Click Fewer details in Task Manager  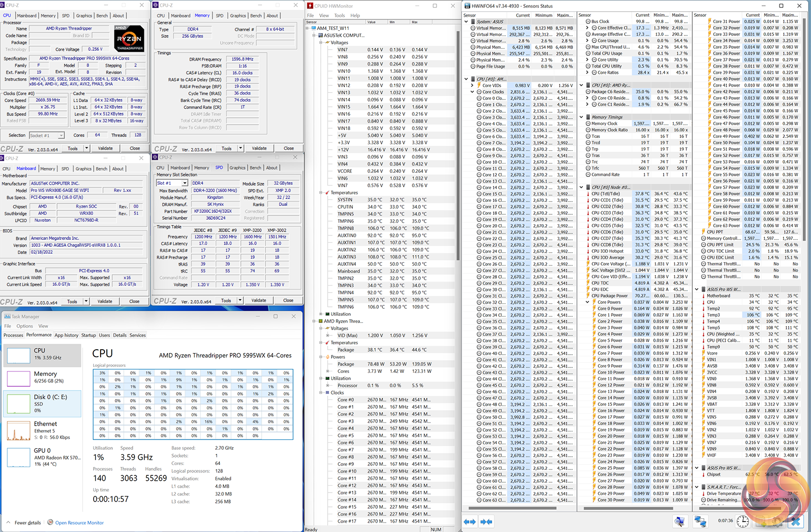click(28, 523)
